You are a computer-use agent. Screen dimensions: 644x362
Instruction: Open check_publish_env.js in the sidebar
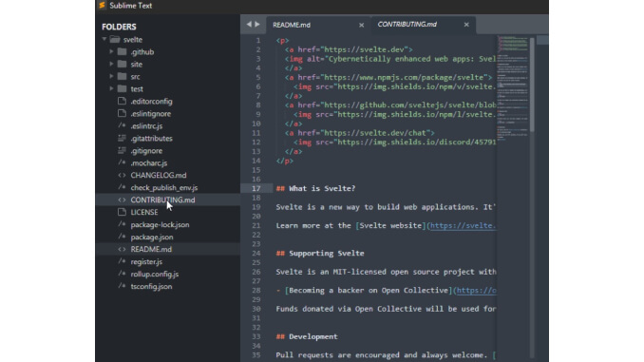[x=164, y=188]
